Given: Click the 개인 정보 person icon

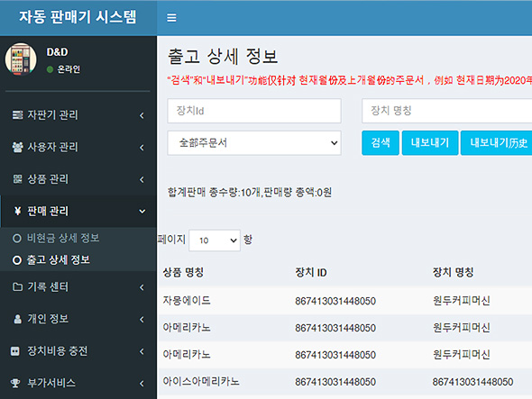Looking at the screenshot, I should [x=18, y=319].
